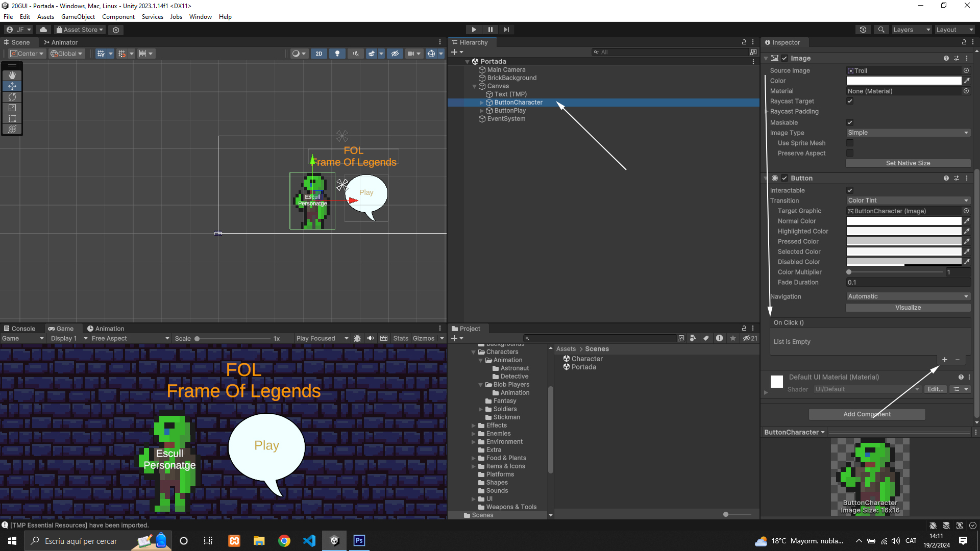Image resolution: width=980 pixels, height=551 pixels.
Task: Expand the ButtonPlay hierarchy item
Action: 481,111
